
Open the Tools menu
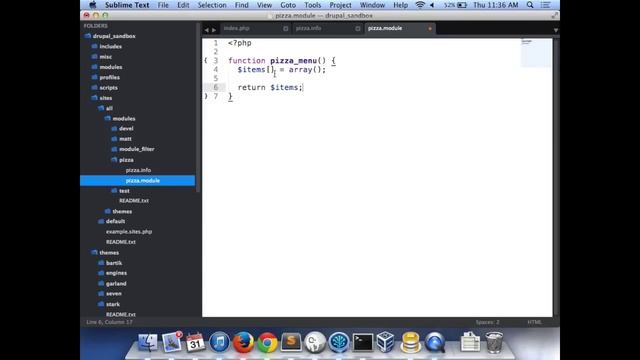click(312, 5)
